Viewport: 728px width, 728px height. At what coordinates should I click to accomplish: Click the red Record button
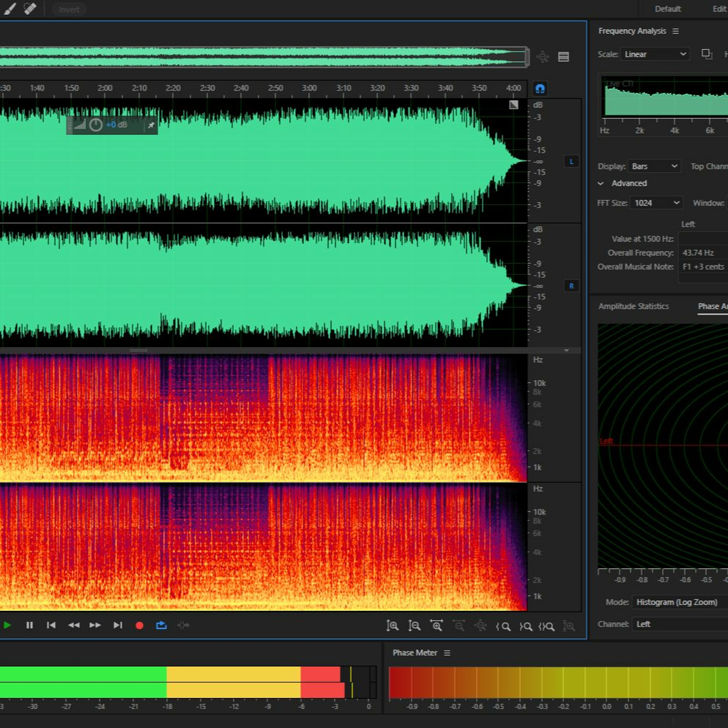tap(140, 626)
